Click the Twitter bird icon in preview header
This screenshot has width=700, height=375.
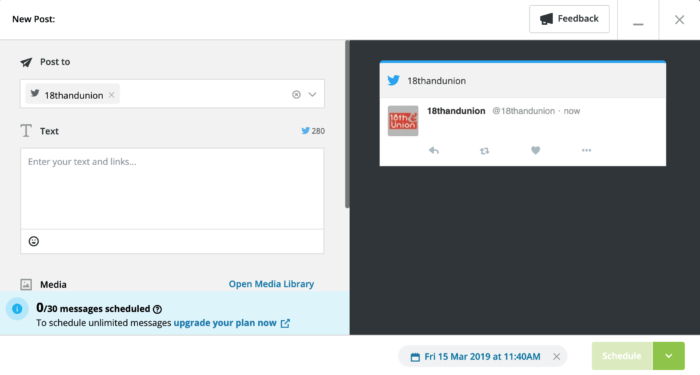click(x=393, y=80)
